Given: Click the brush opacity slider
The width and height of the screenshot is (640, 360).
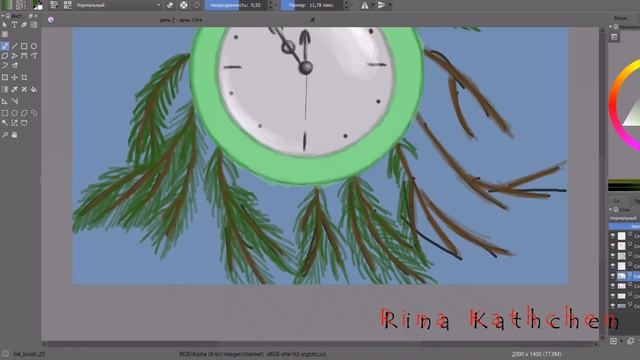Looking at the screenshot, I should point(236,5).
